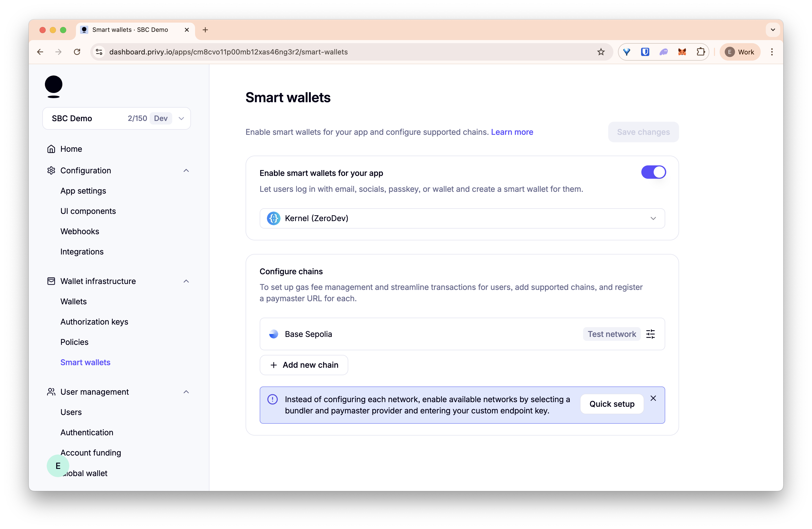Bookmark this page with the star icon
812x529 pixels.
pos(601,52)
